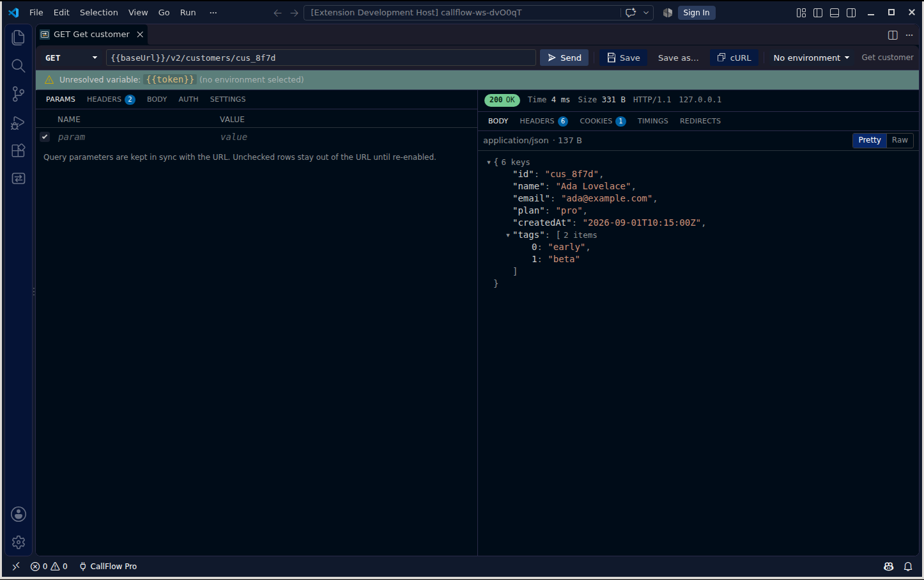The height and width of the screenshot is (580, 924).
Task: Show more menus ellipsis in menu bar
Action: pos(213,13)
